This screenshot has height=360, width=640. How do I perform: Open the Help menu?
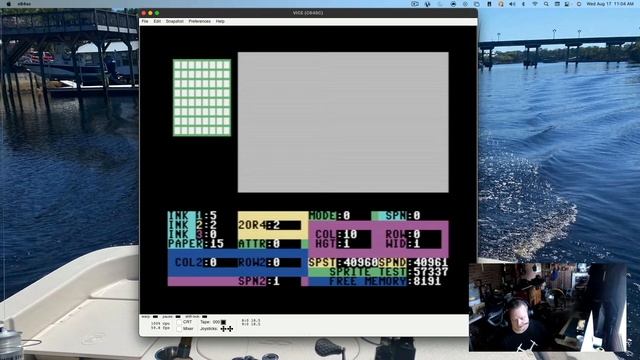point(220,21)
